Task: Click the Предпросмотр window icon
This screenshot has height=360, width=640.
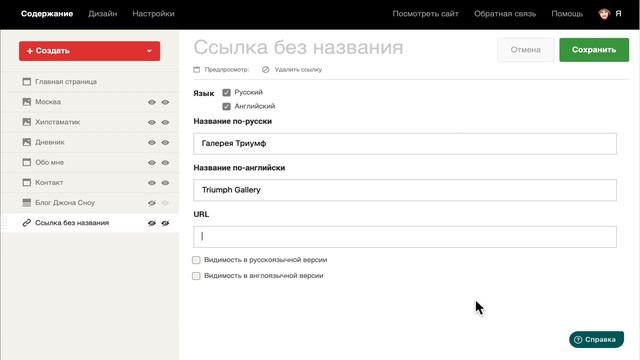Action: pos(197,70)
